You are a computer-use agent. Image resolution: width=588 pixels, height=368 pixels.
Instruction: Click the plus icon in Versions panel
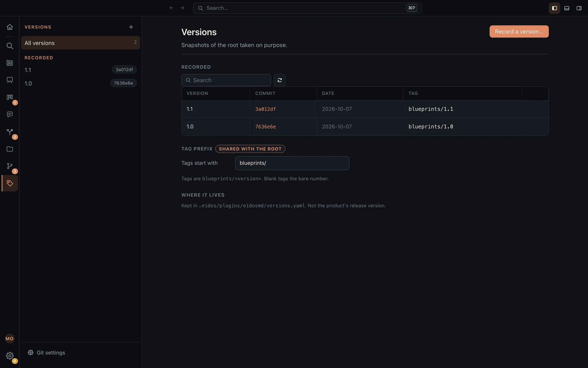(x=131, y=27)
